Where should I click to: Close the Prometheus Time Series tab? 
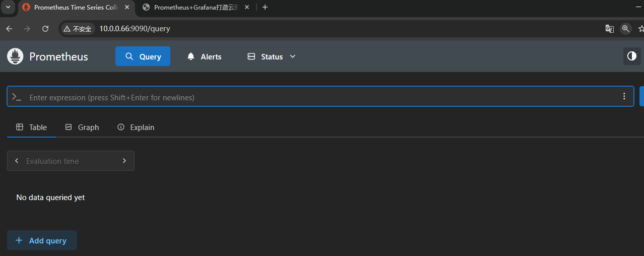click(126, 7)
